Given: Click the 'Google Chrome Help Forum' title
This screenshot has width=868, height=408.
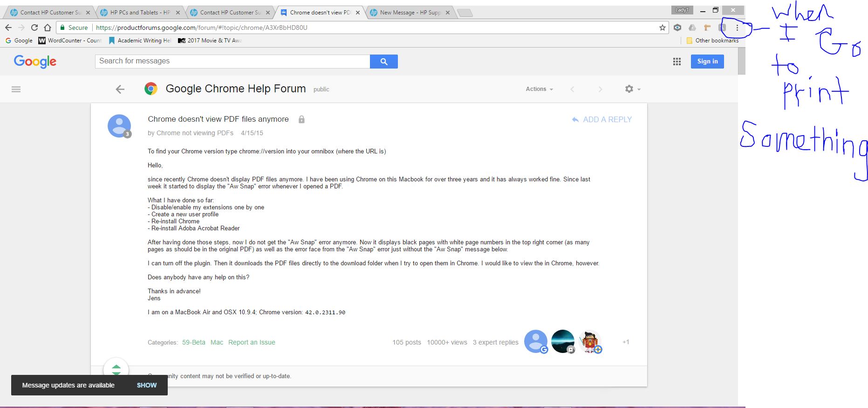Looking at the screenshot, I should 236,89.
